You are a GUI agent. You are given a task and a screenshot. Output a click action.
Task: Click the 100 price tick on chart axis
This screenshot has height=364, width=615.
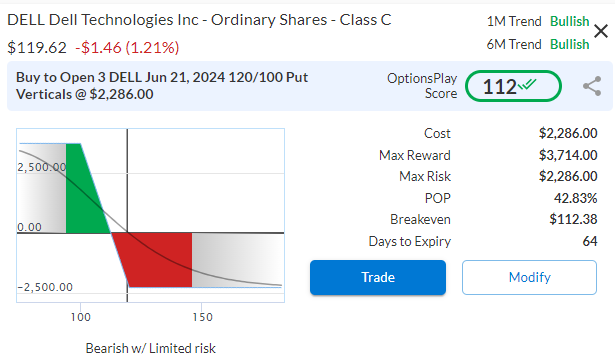coord(80,317)
